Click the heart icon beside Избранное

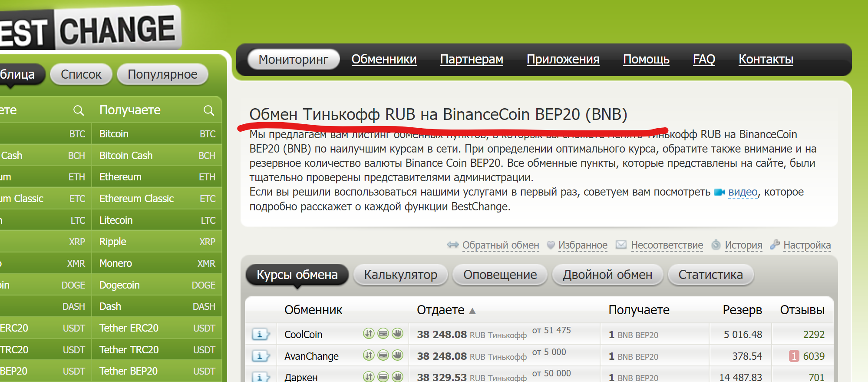tap(551, 245)
